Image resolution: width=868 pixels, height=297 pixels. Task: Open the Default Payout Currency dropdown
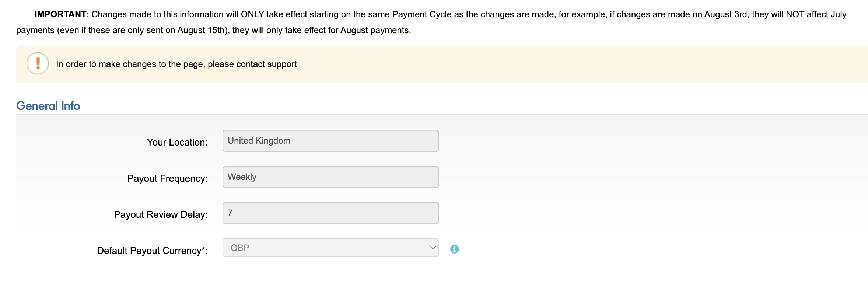tap(330, 248)
